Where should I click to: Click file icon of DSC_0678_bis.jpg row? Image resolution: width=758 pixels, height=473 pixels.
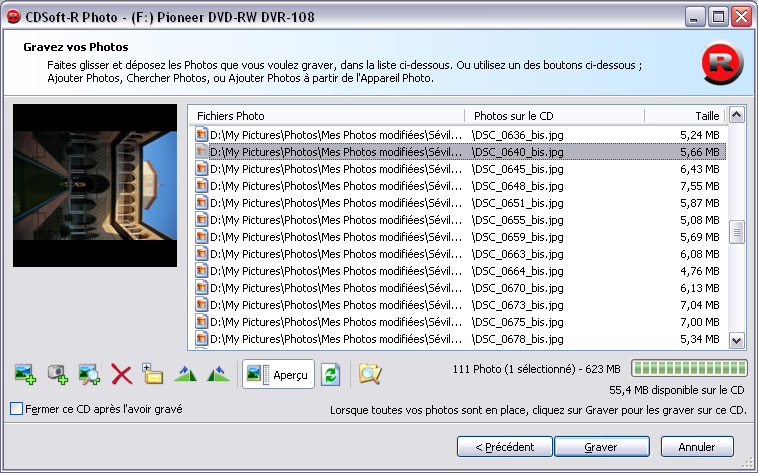[x=202, y=339]
